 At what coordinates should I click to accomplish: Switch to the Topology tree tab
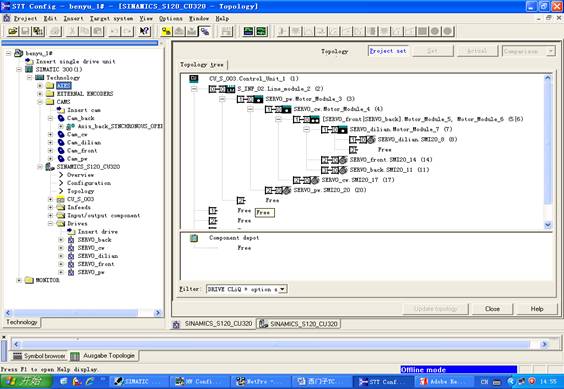[x=202, y=65]
